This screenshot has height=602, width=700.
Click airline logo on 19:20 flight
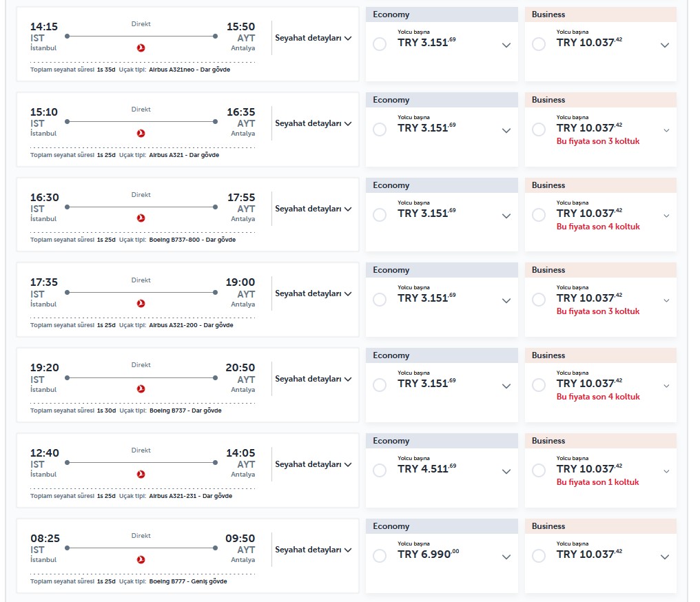141,389
